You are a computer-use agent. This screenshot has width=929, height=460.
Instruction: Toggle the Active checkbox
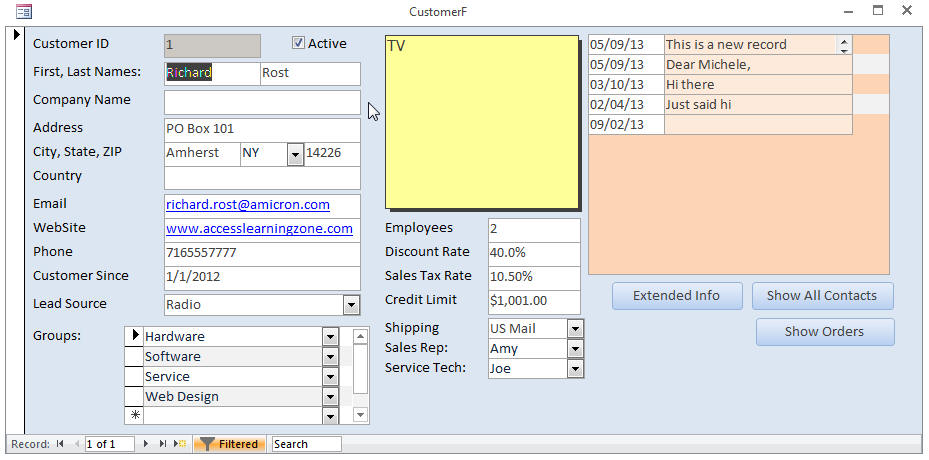click(298, 43)
